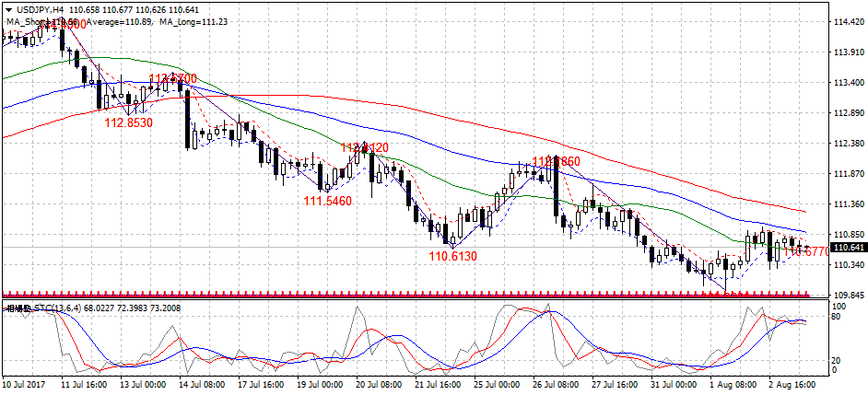Click the triangle icon beside USDJPY,H4 title
This screenshot has height=395, width=868.
8,9
